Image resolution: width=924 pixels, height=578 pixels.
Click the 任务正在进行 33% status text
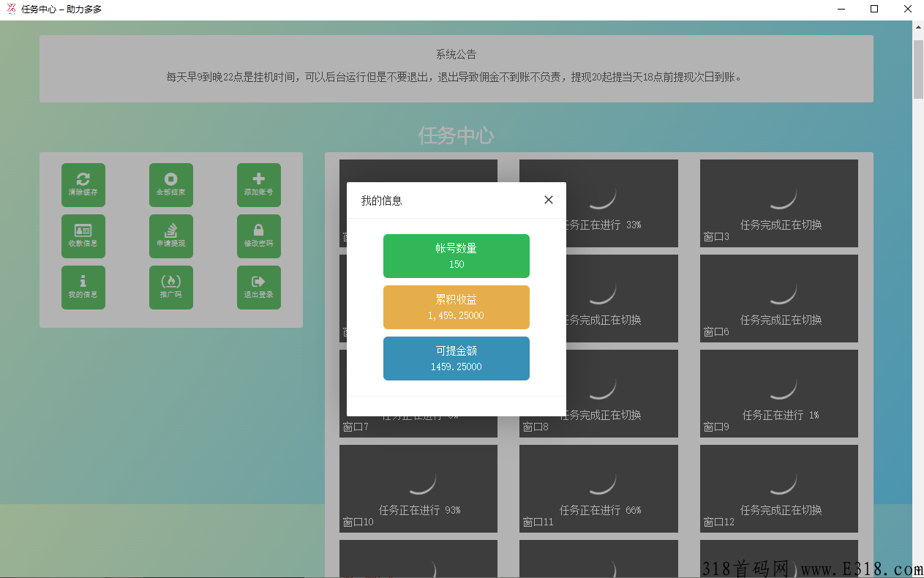pos(604,225)
